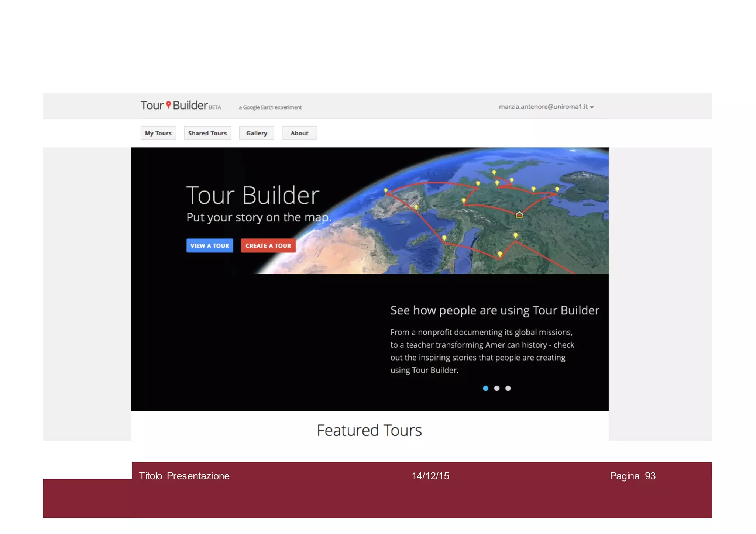Switch to the Shared Tours tab
This screenshot has width=756, height=534.
pos(207,133)
